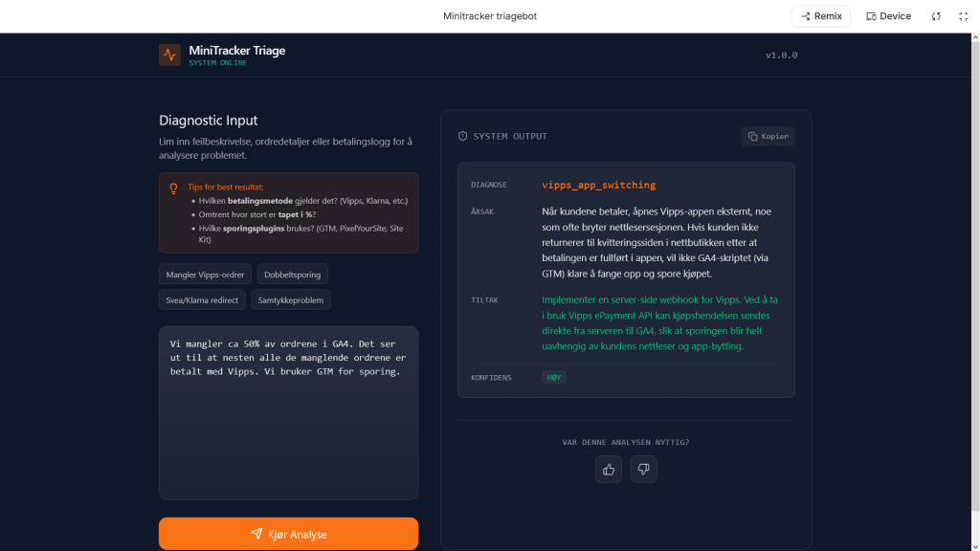Select the Samtykkeproblem preset chip
Image resolution: width=980 pixels, height=551 pixels.
[x=291, y=299]
